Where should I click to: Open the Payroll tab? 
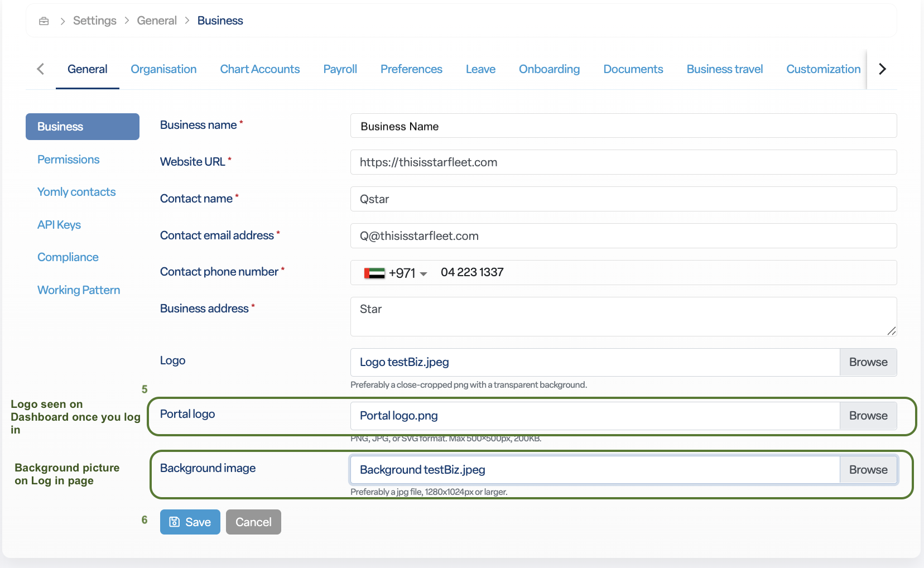340,69
